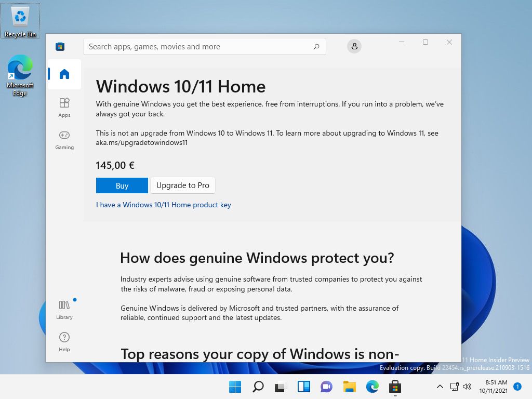Open 'I have a Windows 10/11 Home product key' link
This screenshot has height=399, width=532.
pyautogui.click(x=163, y=205)
